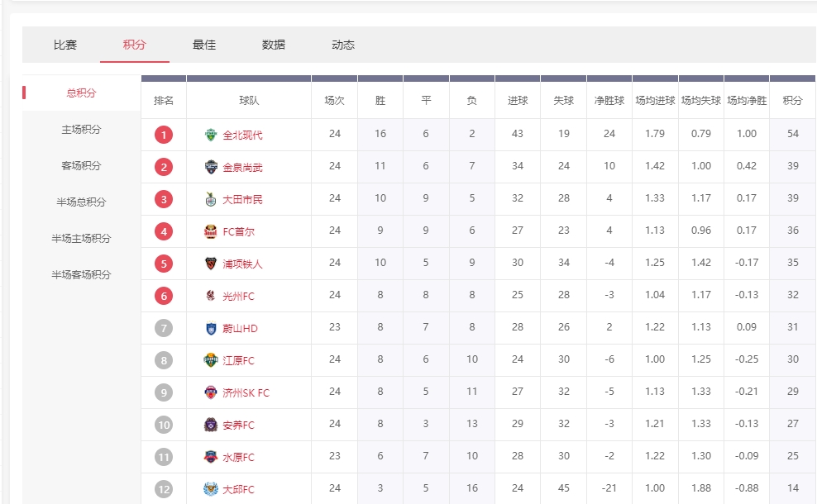Select 客场积分 in the left sidebar
Viewport: 817px width, 504px height.
pyautogui.click(x=81, y=166)
